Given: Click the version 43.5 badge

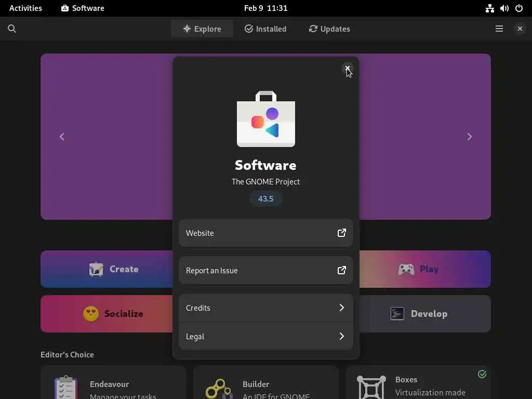Looking at the screenshot, I should 265,198.
